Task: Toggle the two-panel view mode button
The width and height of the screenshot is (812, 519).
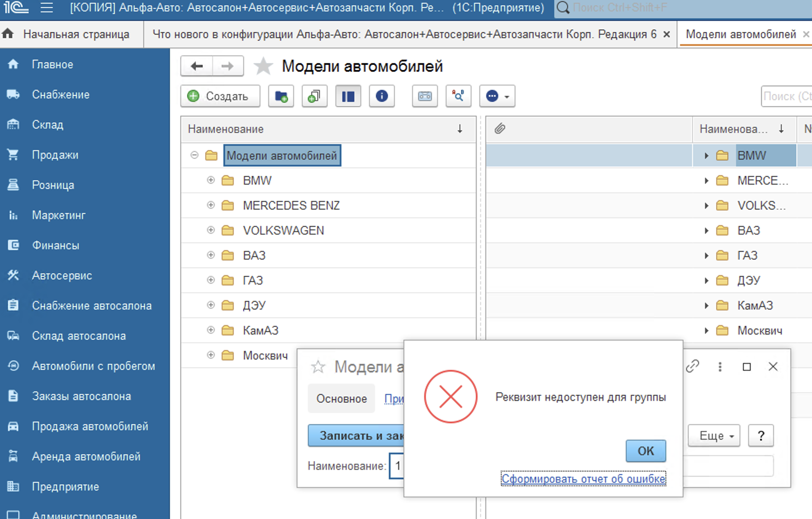Action: [x=348, y=96]
